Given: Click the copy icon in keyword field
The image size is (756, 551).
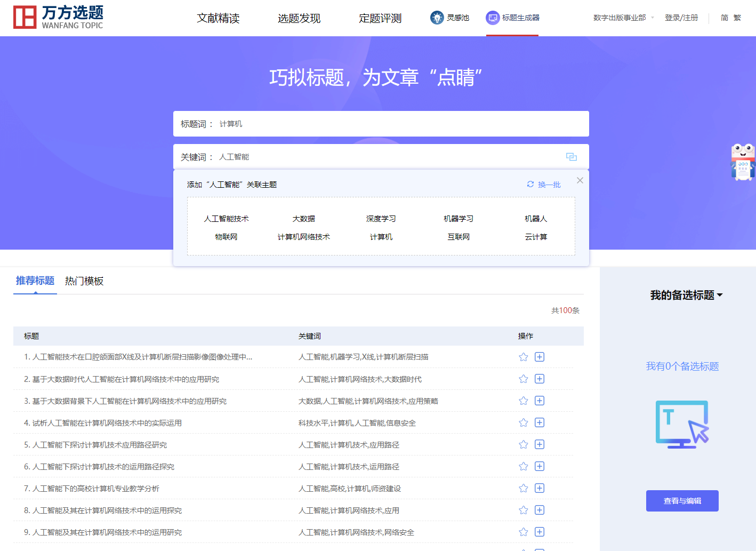Looking at the screenshot, I should [572, 157].
